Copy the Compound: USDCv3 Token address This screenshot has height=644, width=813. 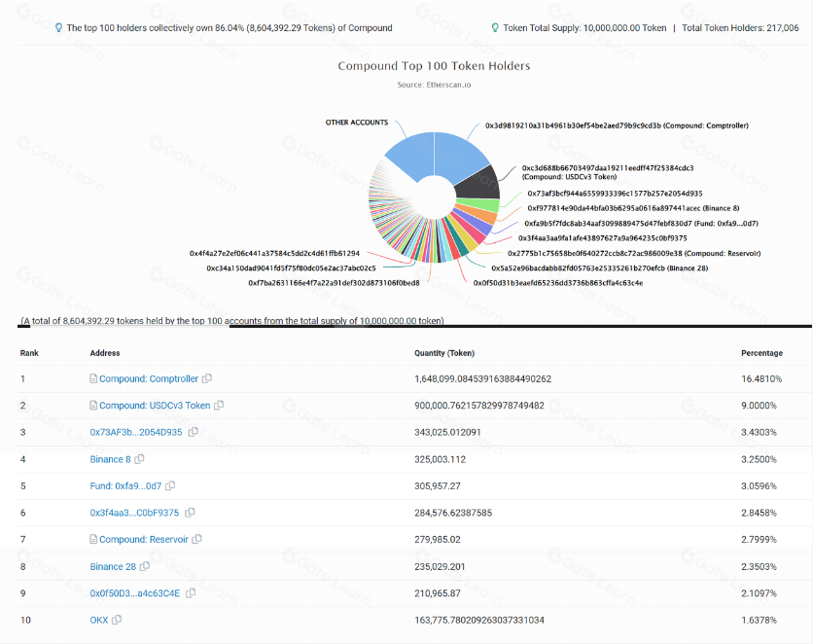[x=219, y=405]
